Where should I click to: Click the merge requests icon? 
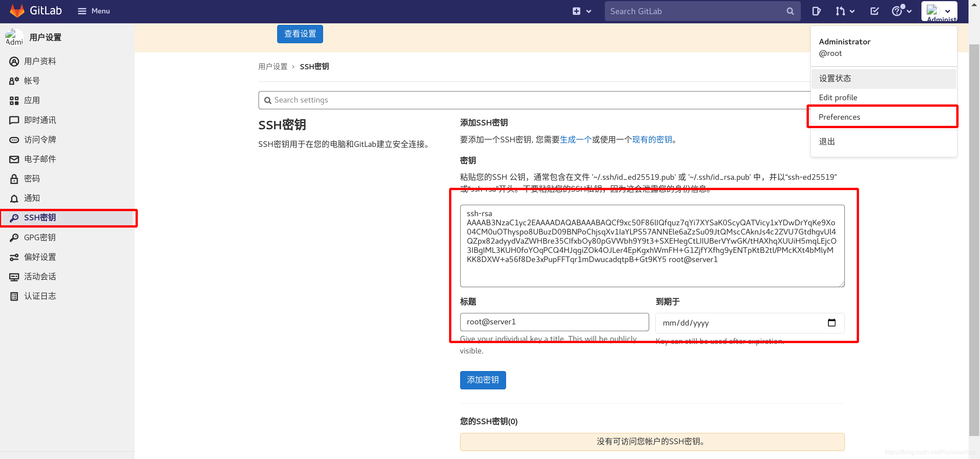pos(841,11)
